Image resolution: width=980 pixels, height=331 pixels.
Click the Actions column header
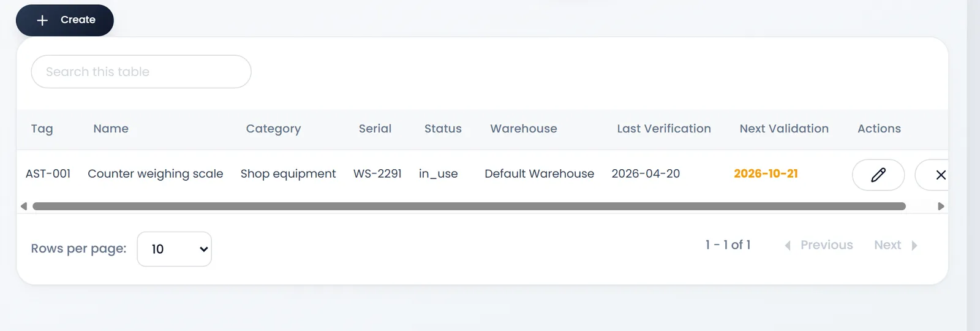click(879, 129)
